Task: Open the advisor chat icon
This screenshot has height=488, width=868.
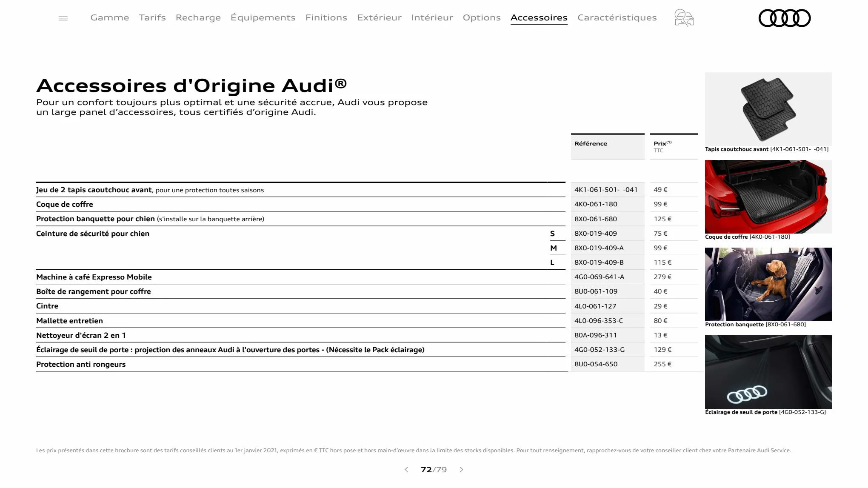Action: [x=684, y=18]
